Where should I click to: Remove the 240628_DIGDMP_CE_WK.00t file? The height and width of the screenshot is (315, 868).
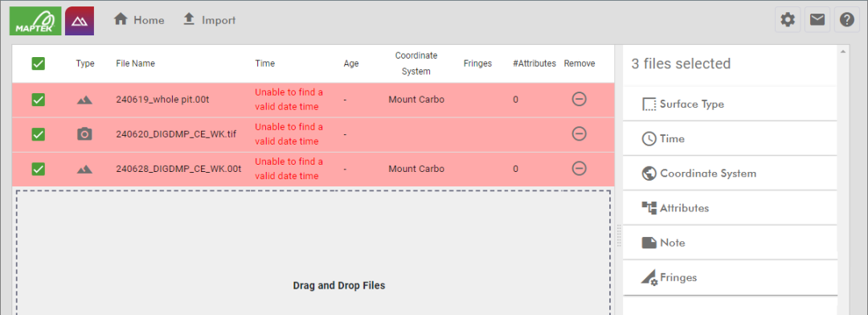click(x=579, y=168)
